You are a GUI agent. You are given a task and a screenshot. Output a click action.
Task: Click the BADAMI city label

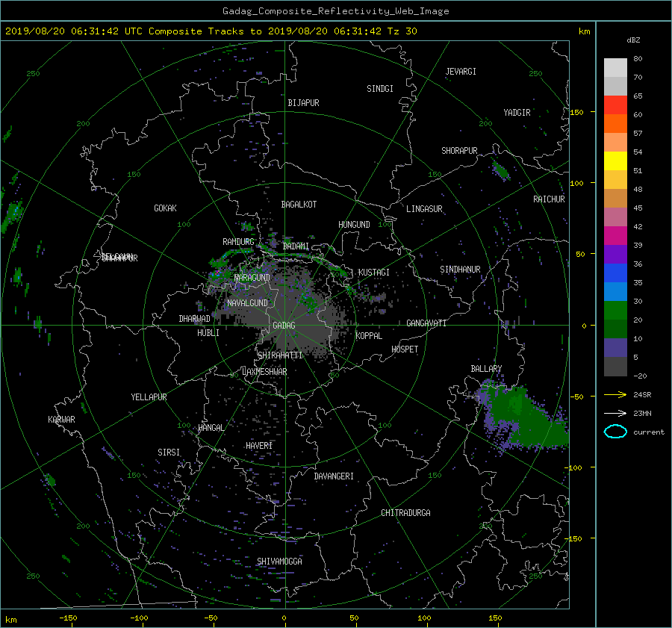click(296, 246)
